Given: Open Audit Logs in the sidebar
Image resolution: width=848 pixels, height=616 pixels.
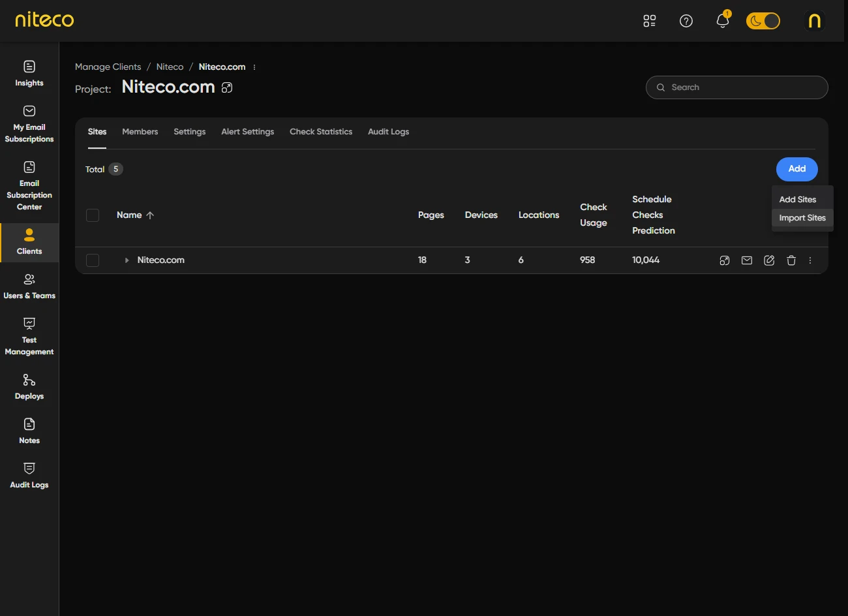Looking at the screenshot, I should (x=29, y=476).
